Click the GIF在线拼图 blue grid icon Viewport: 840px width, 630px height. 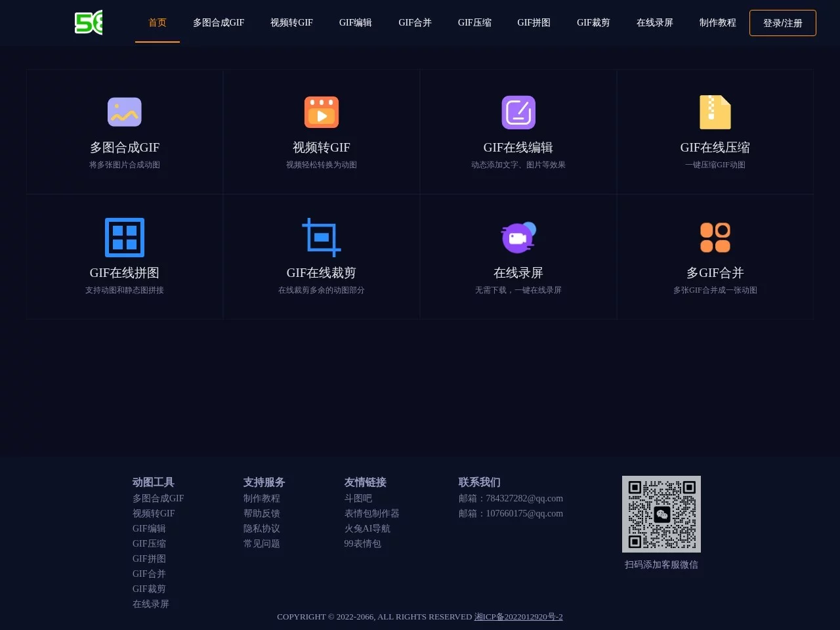coord(125,238)
